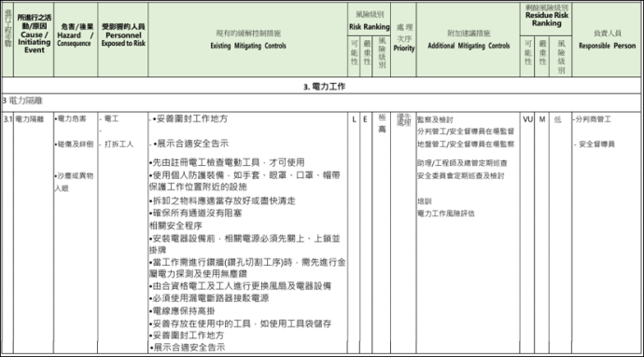The width and height of the screenshot is (644, 357).
Task: Select the 電力工作風險評估 training text
Action: (x=446, y=213)
